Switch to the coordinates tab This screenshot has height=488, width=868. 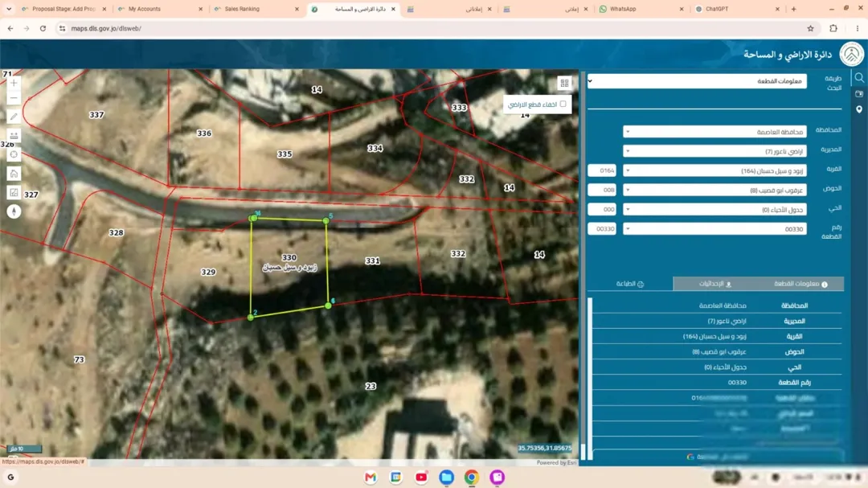715,284
